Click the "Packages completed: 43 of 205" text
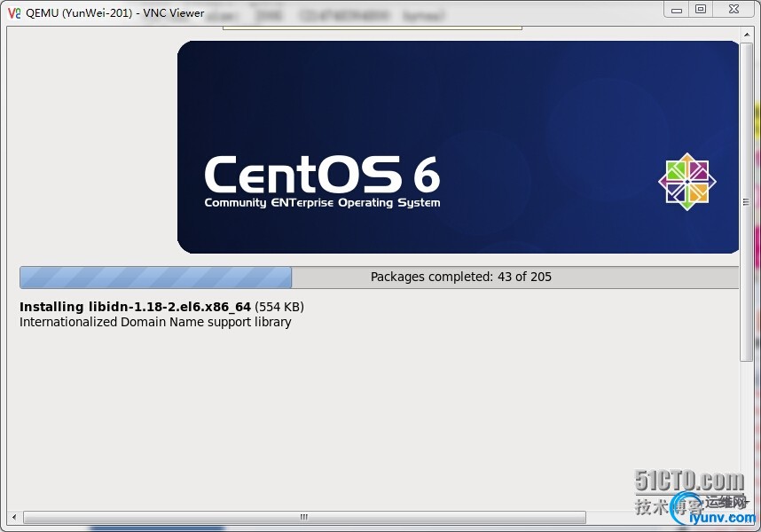The image size is (761, 532). (461, 277)
